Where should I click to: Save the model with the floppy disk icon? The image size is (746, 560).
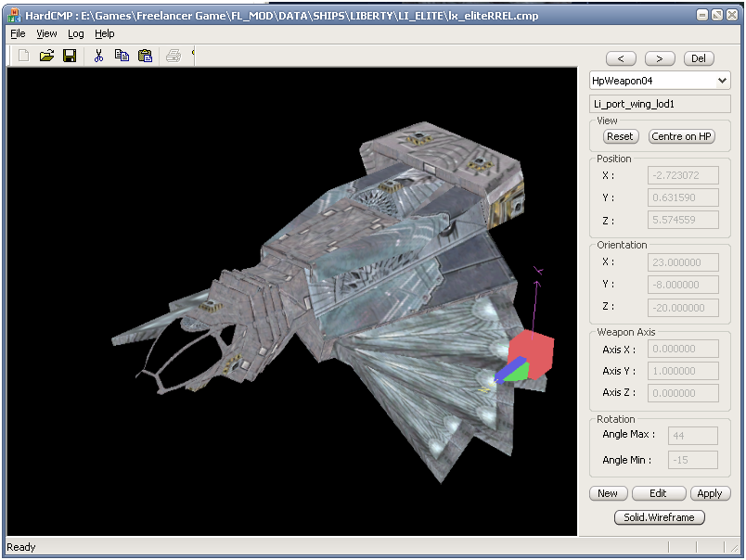[x=70, y=56]
